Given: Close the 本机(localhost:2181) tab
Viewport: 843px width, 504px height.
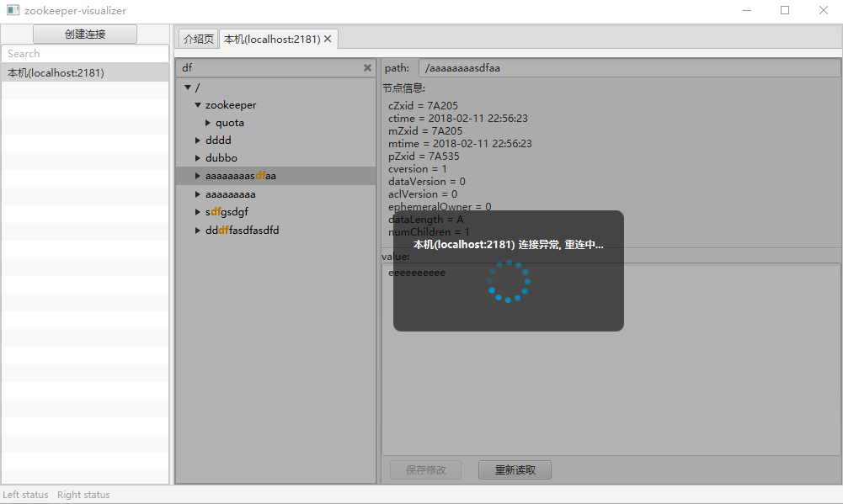Looking at the screenshot, I should (328, 39).
